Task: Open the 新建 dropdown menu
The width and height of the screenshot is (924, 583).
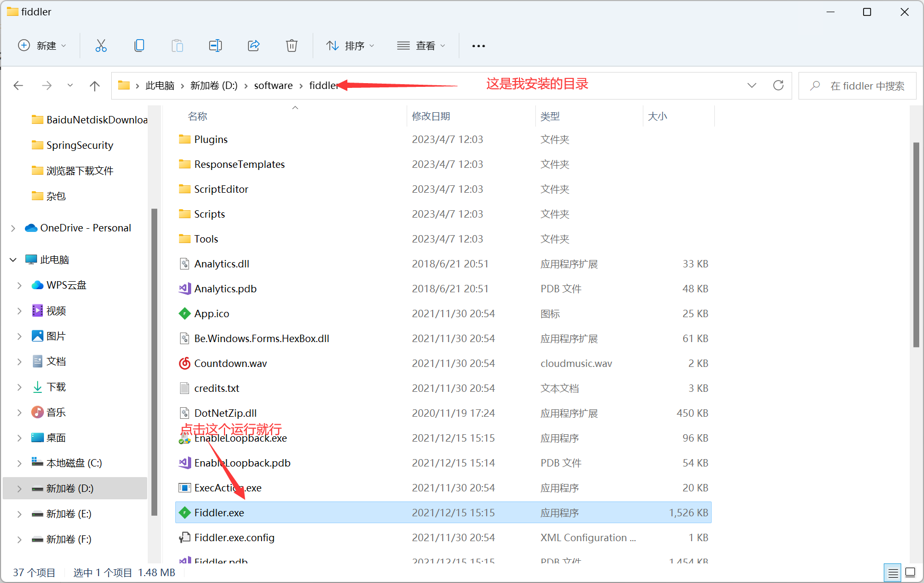Action: click(x=42, y=46)
